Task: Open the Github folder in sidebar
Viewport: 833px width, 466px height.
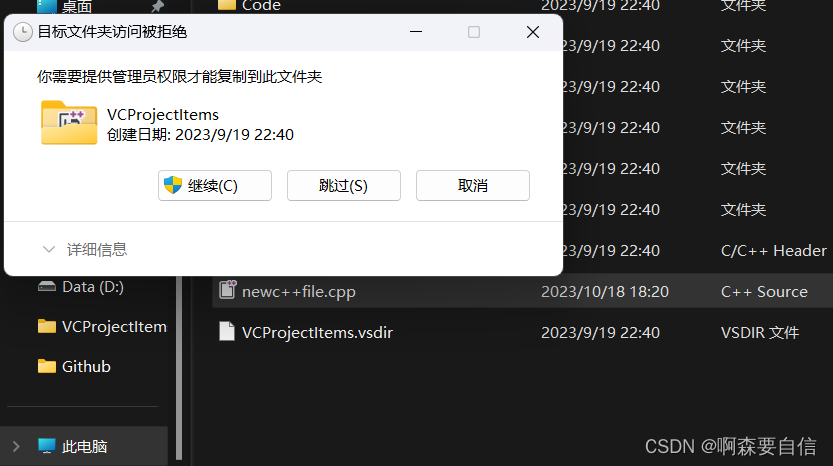Action: (74, 366)
